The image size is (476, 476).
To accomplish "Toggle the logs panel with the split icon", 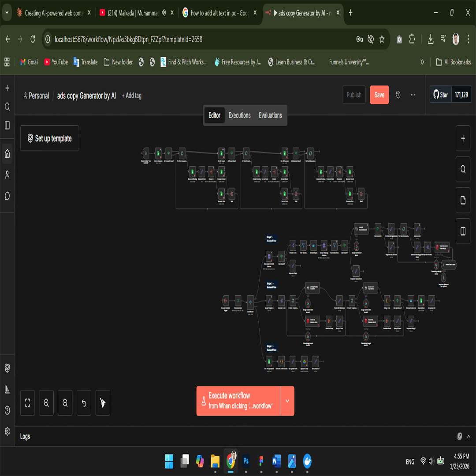I will point(463,231).
